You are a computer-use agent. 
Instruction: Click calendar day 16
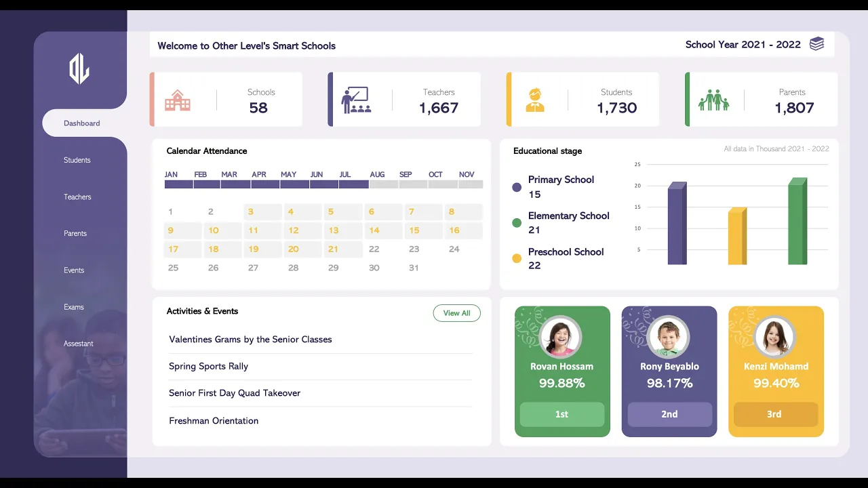pos(464,230)
